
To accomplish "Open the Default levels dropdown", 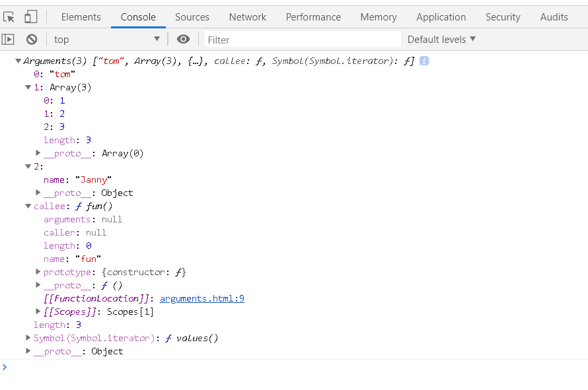I will coord(441,40).
